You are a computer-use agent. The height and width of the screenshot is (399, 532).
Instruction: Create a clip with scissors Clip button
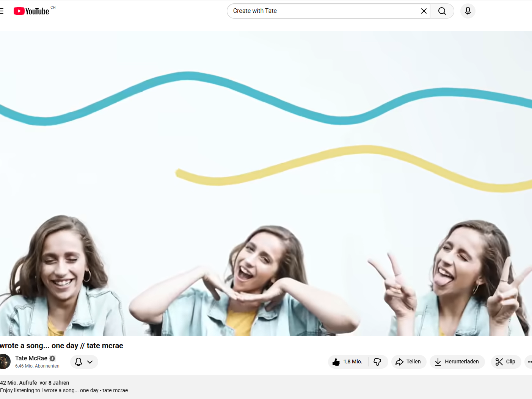tap(506, 362)
